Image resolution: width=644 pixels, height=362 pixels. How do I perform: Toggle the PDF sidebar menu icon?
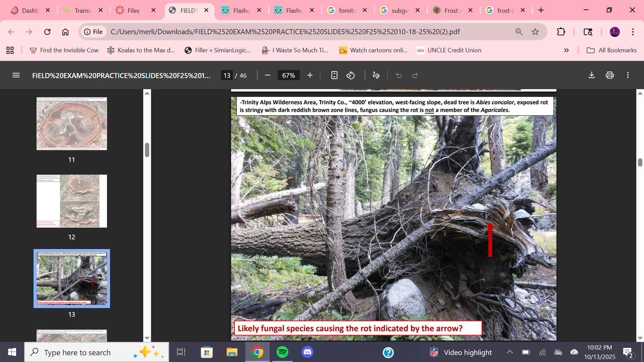16,75
